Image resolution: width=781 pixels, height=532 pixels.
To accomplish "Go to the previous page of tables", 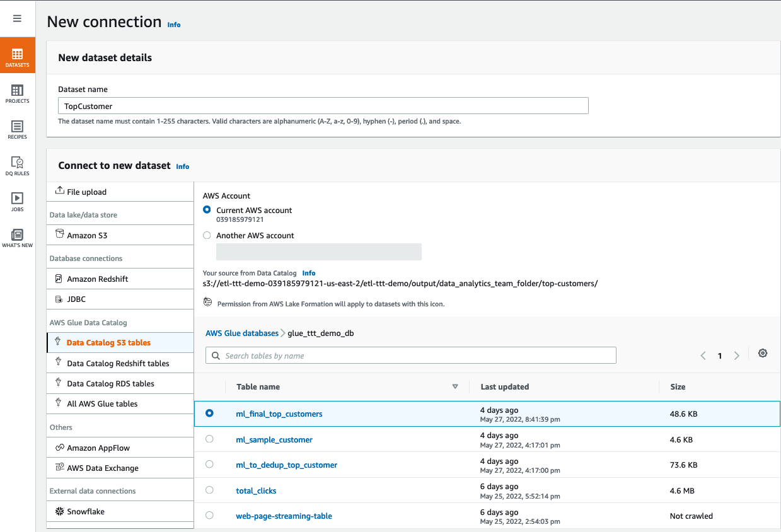I will point(703,356).
